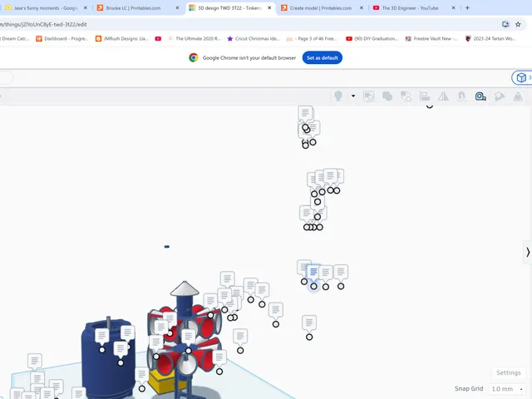This screenshot has height=399, width=532.
Task: Activate the Ruler measuring tape tool
Action: [x=480, y=96]
